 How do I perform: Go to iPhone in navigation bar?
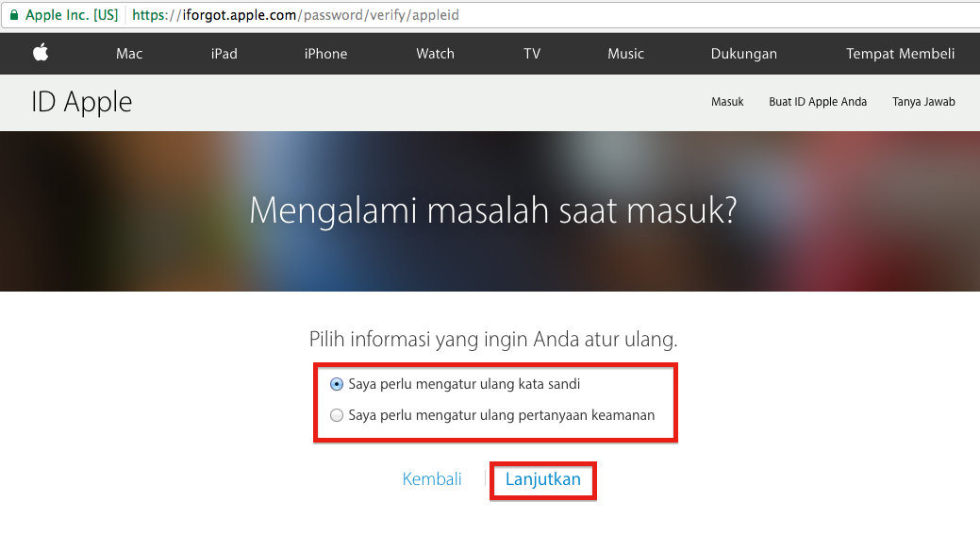[x=325, y=54]
